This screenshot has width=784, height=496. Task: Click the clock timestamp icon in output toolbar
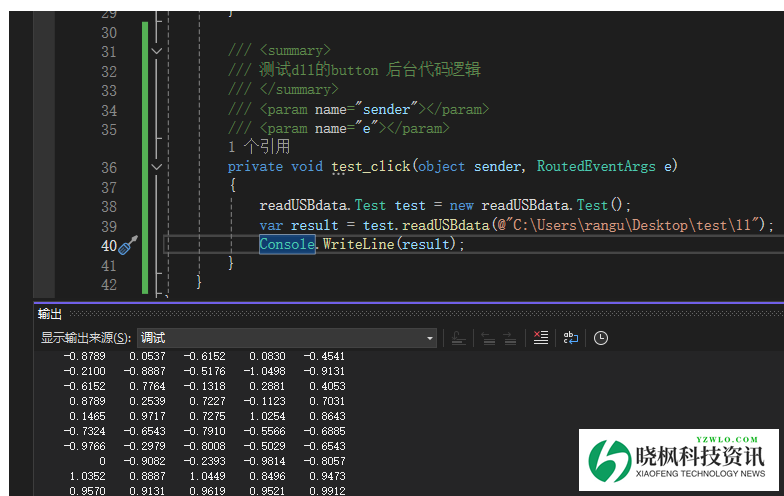pos(600,338)
